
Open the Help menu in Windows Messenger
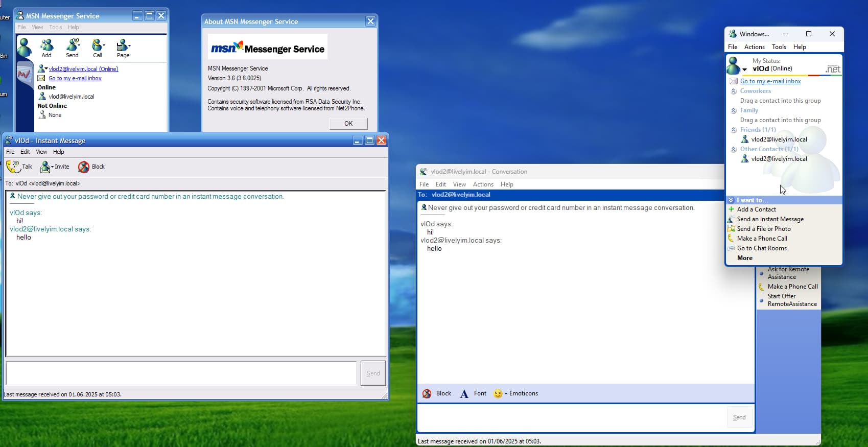pyautogui.click(x=800, y=47)
